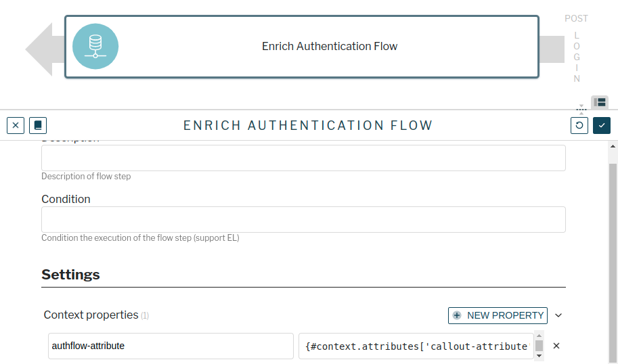Click the resize handle above the panel

pos(581,108)
